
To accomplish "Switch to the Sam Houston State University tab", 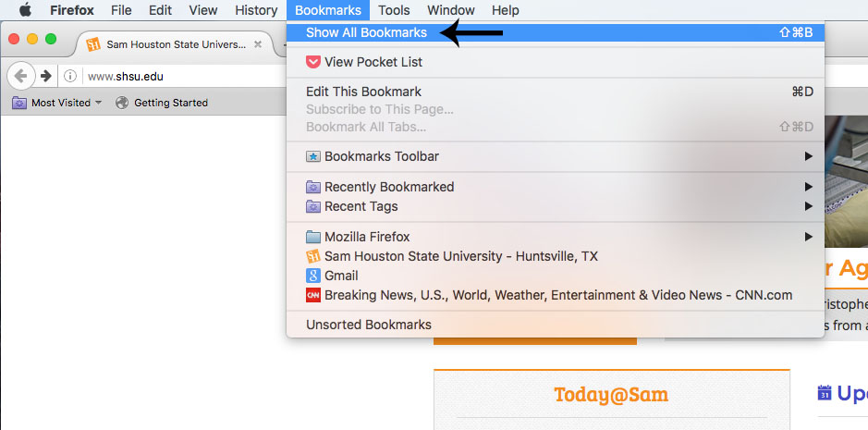I will 175,44.
